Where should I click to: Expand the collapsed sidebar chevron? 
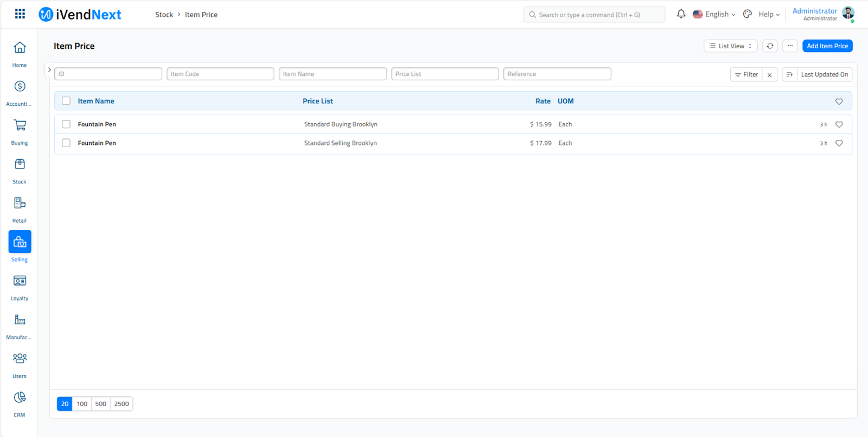(49, 69)
